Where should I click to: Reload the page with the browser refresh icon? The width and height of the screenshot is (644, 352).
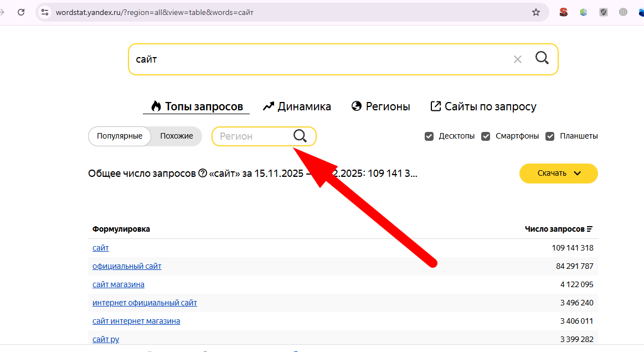click(21, 12)
